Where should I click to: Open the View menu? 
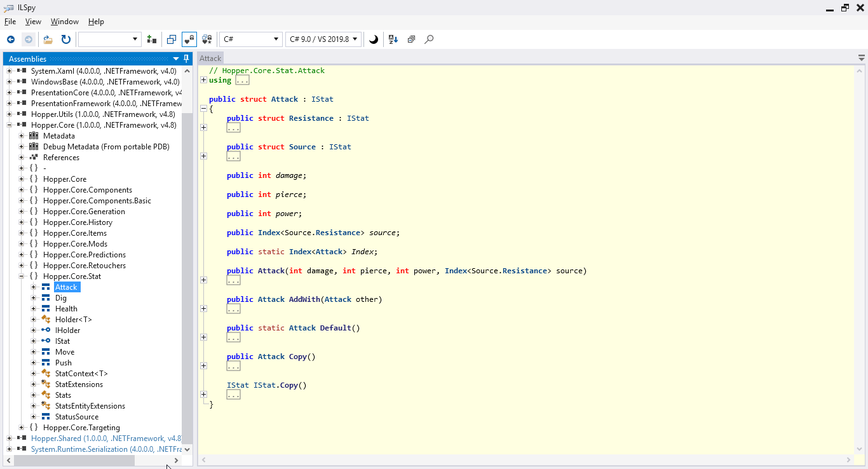coord(33,22)
